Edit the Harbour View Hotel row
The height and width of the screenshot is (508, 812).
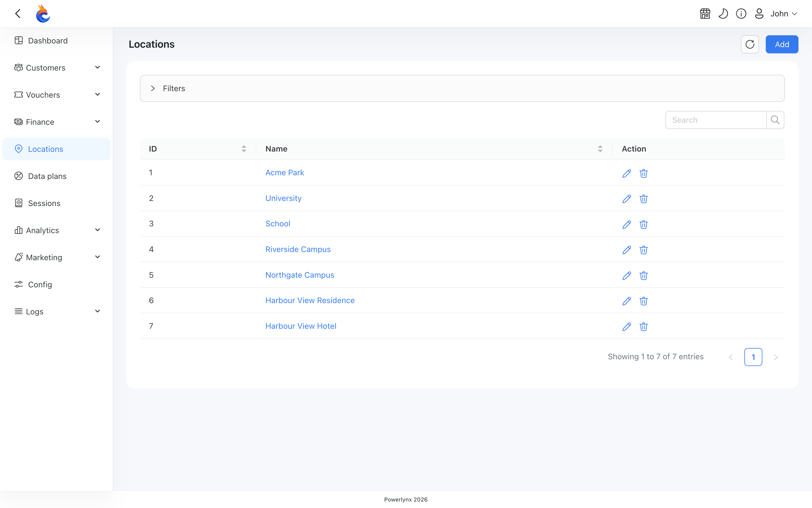pos(626,327)
